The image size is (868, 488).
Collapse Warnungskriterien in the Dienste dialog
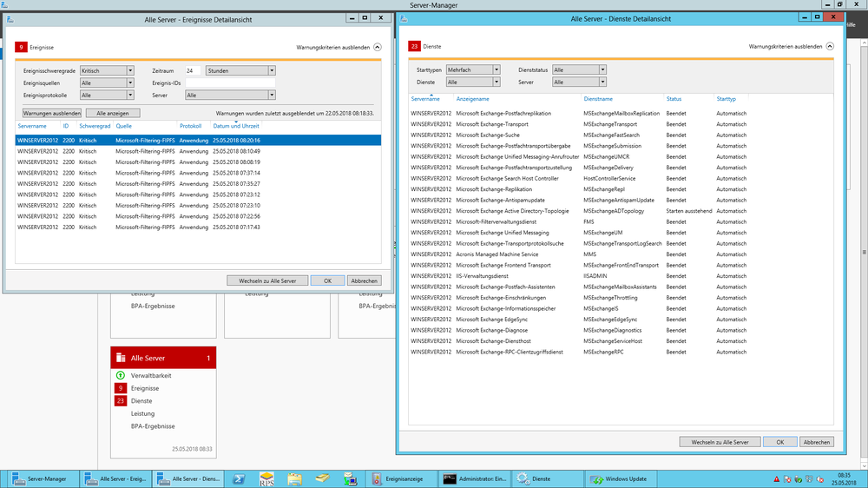[x=829, y=47]
